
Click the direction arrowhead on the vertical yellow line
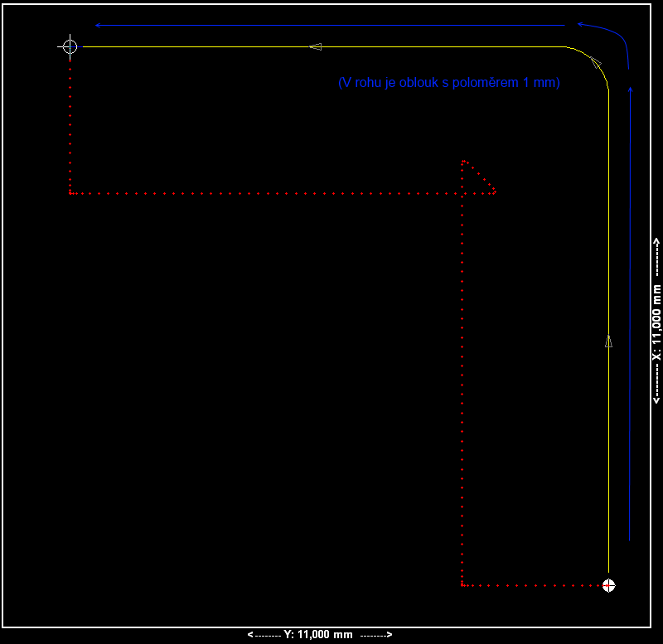609,341
